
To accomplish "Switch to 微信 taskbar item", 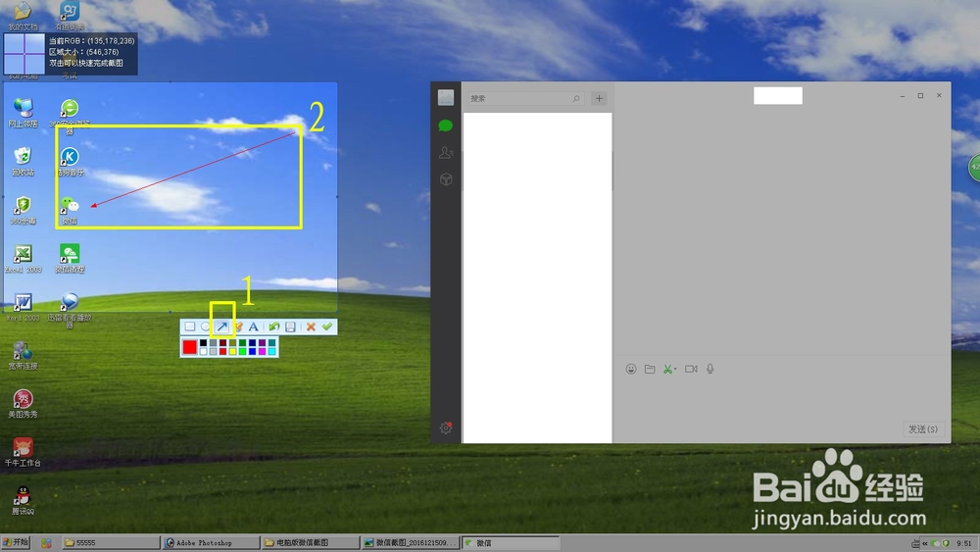I will click(510, 542).
